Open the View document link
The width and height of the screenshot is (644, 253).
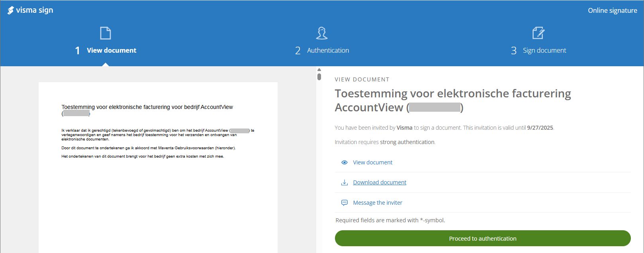[x=372, y=162]
